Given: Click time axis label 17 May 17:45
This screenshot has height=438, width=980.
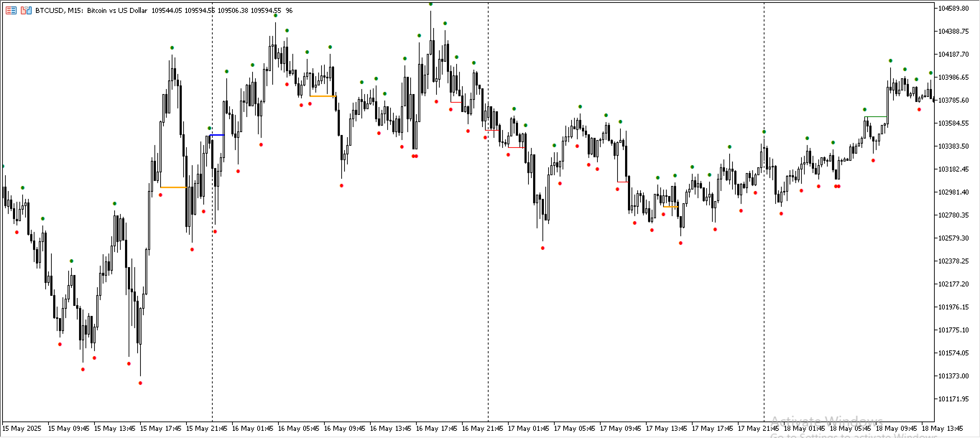Looking at the screenshot, I should 713,429.
